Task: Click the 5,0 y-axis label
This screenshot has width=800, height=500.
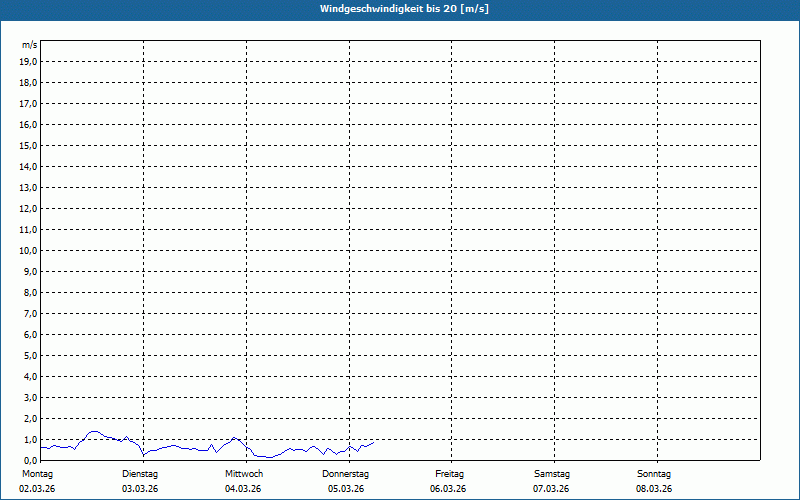Action: click(30, 355)
